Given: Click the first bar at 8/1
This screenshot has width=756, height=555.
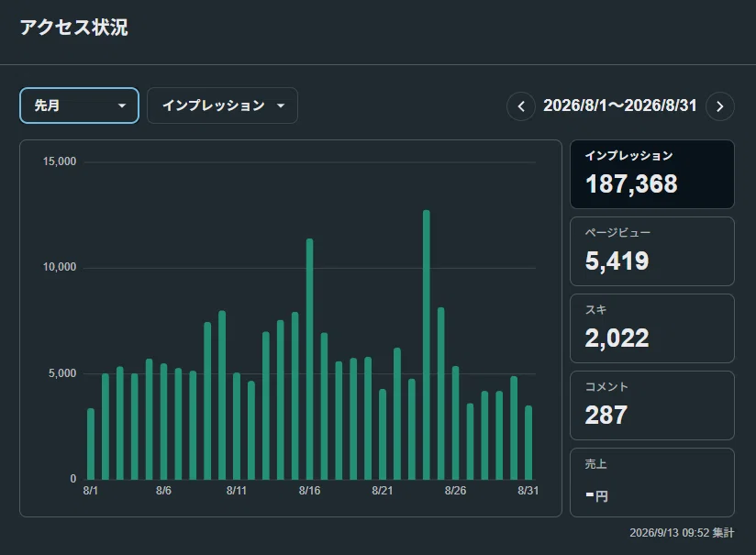Looking at the screenshot, I should [x=91, y=444].
